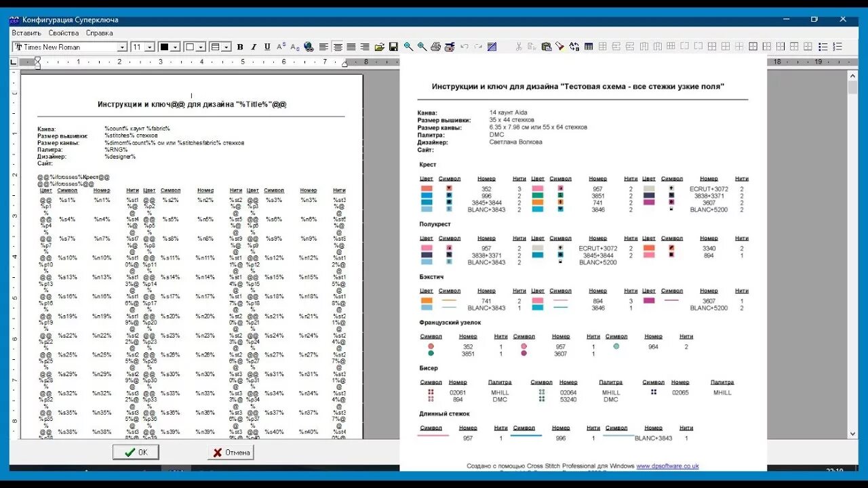Click the preview vertical scrollbar up arrow

tap(852, 77)
